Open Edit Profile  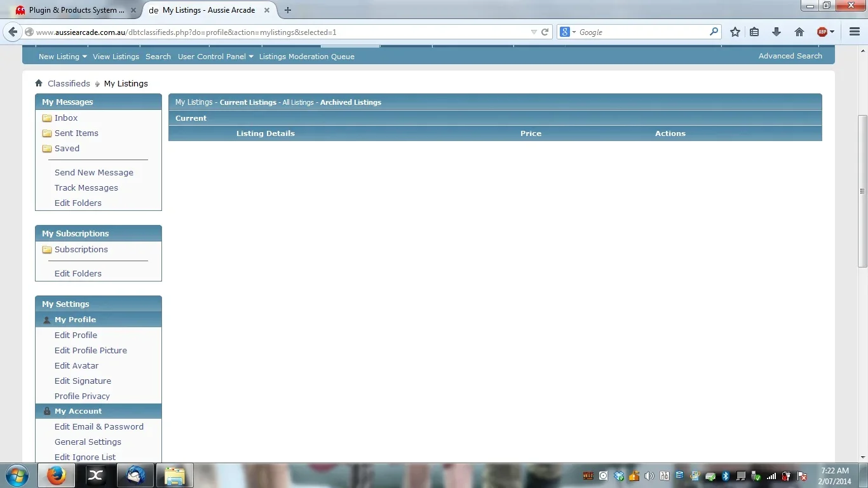(76, 335)
